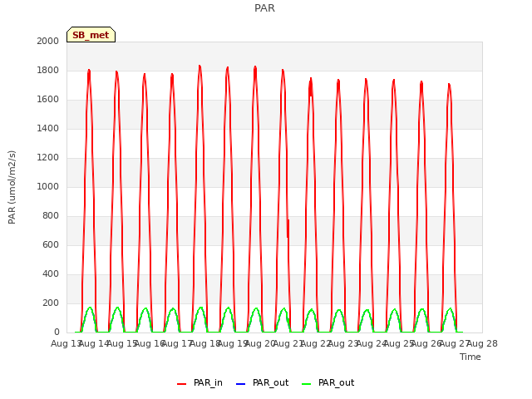Click the blue PAR_out legend swatch

[x=240, y=384]
